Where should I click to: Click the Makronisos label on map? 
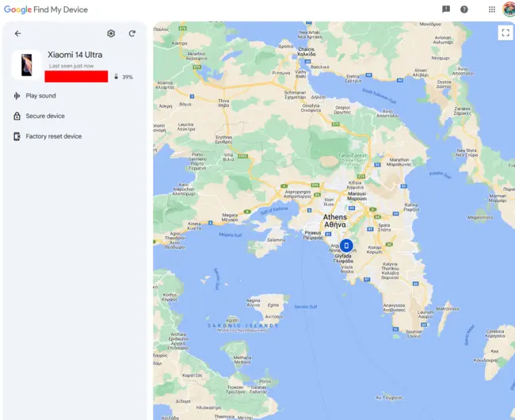pyautogui.click(x=448, y=309)
